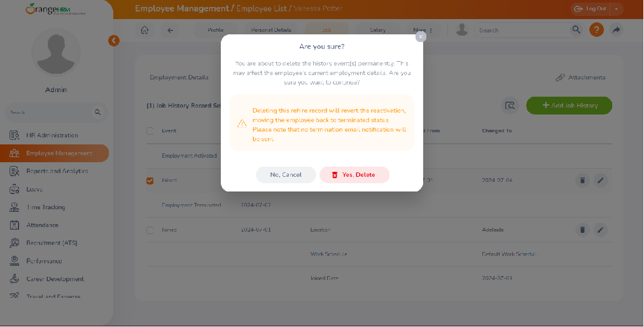Go to home icon in toolbar
Screen dimensions: 644x327
tap(144, 30)
